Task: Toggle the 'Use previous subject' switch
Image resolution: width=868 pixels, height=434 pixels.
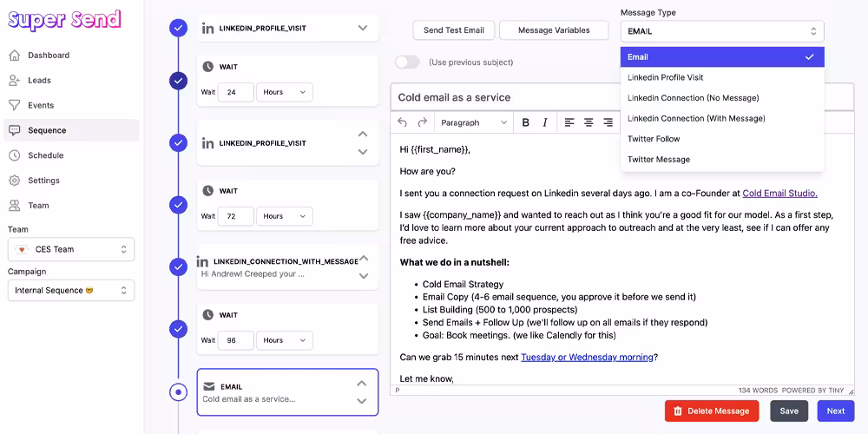Action: point(407,62)
